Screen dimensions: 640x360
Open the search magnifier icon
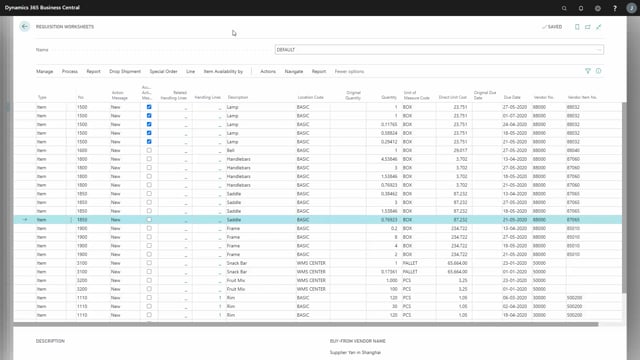[x=564, y=8]
